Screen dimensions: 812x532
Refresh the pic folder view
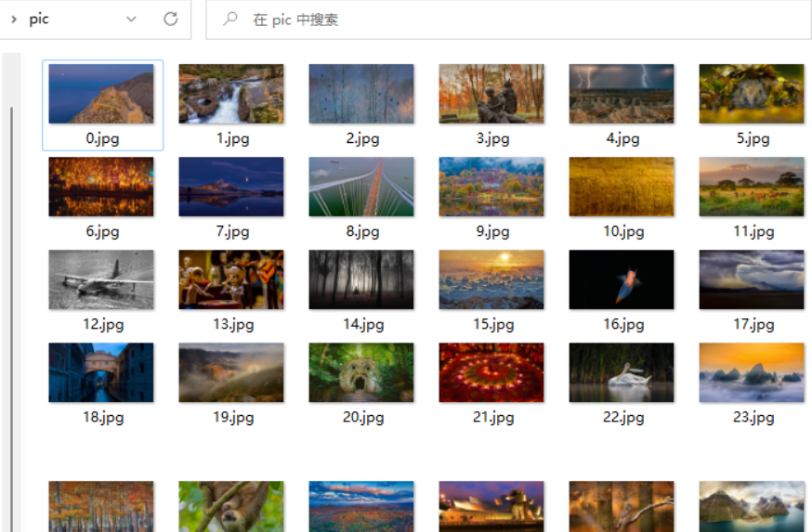170,19
